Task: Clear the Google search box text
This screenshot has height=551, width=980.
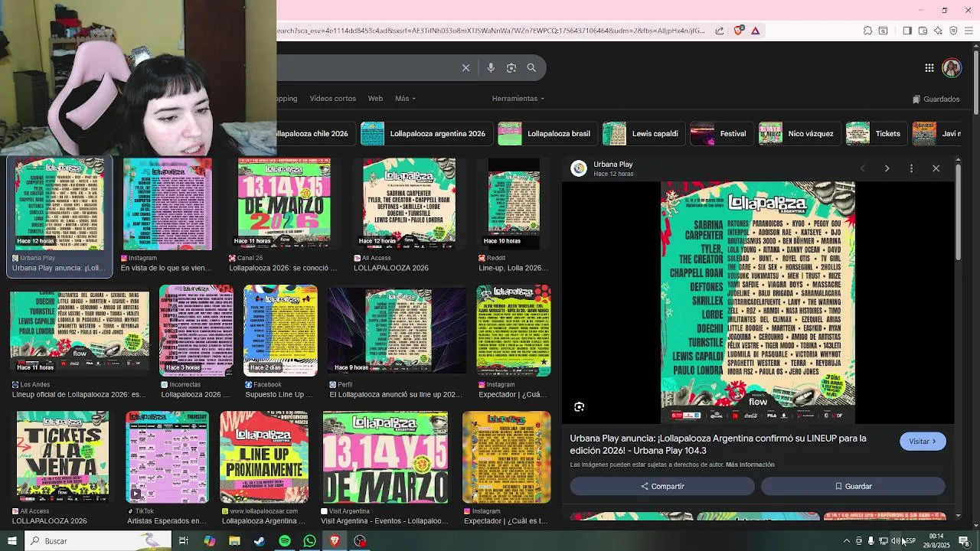Action: point(465,67)
